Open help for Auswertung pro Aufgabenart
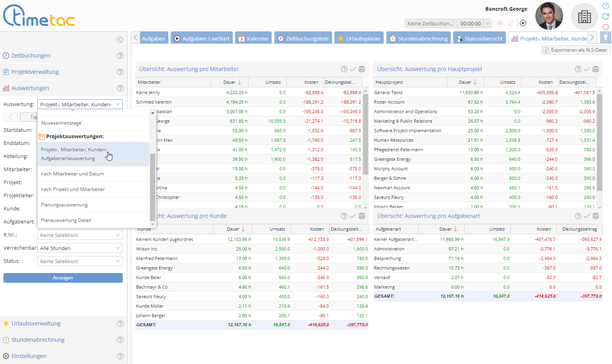 click(578, 216)
